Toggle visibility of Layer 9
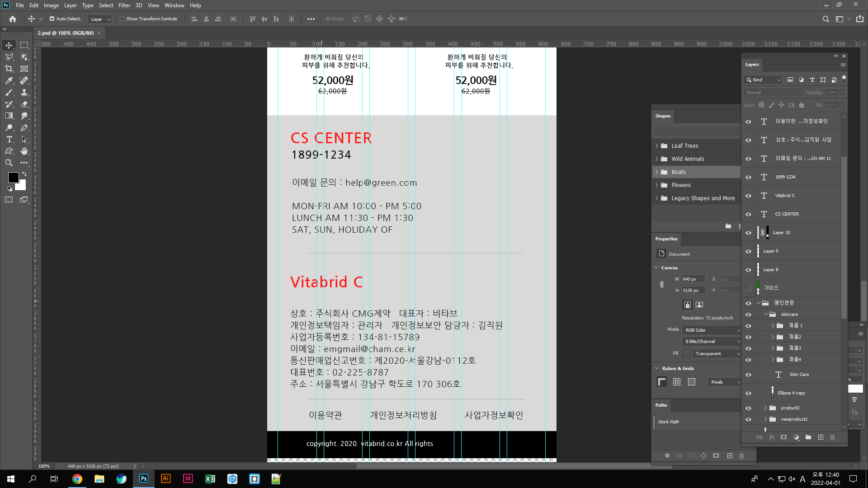 point(748,251)
